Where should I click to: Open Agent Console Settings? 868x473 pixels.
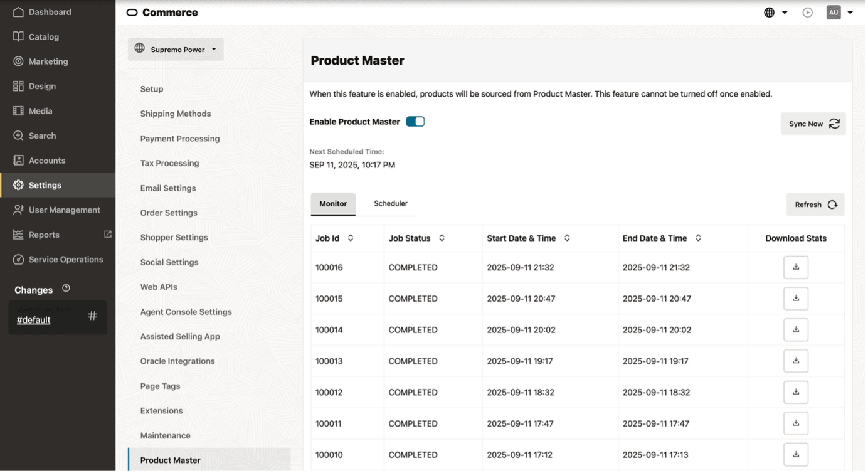pyautogui.click(x=186, y=312)
